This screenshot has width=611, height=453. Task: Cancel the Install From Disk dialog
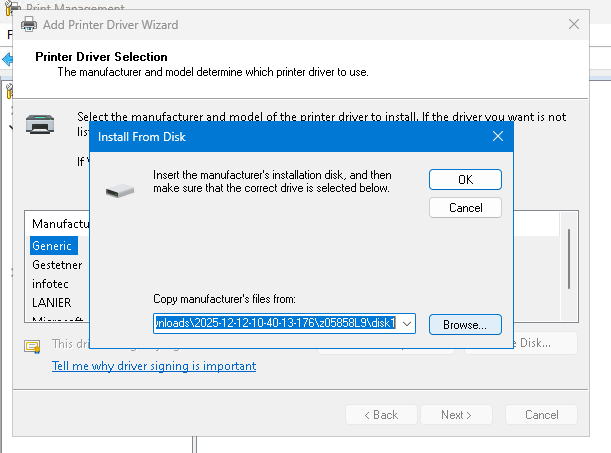coord(465,208)
